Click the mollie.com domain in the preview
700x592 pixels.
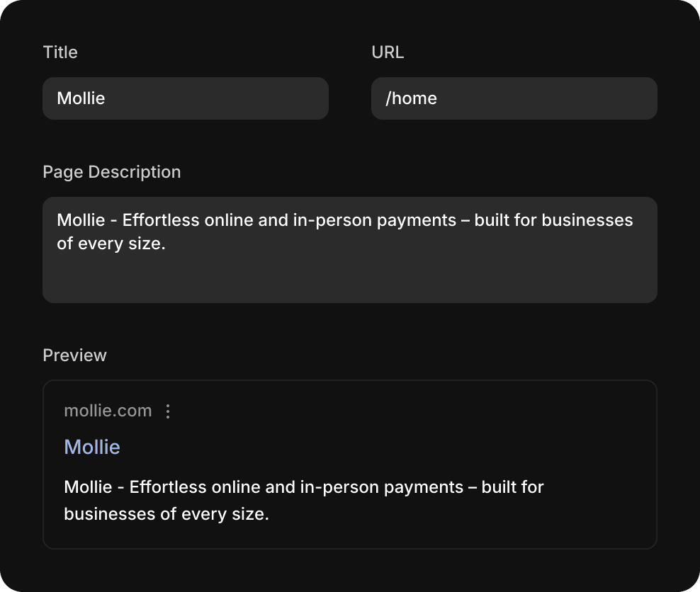[108, 411]
